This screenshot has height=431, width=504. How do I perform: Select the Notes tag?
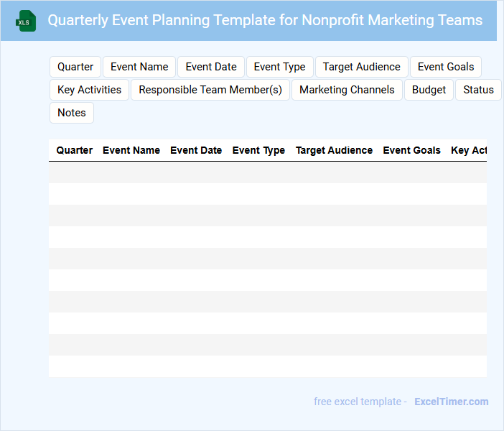[72, 113]
